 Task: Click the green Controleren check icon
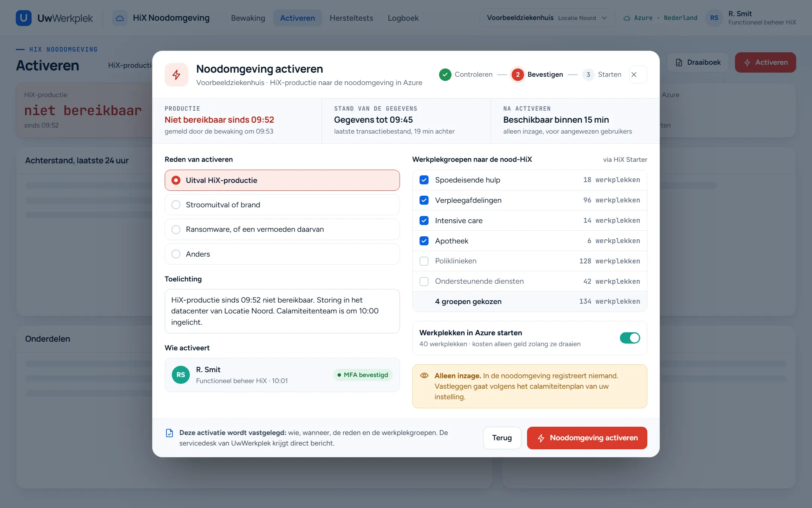[445, 75]
